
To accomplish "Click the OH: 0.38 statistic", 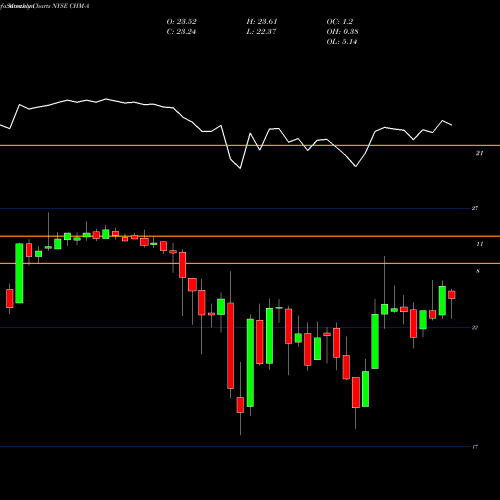I will (342, 32).
